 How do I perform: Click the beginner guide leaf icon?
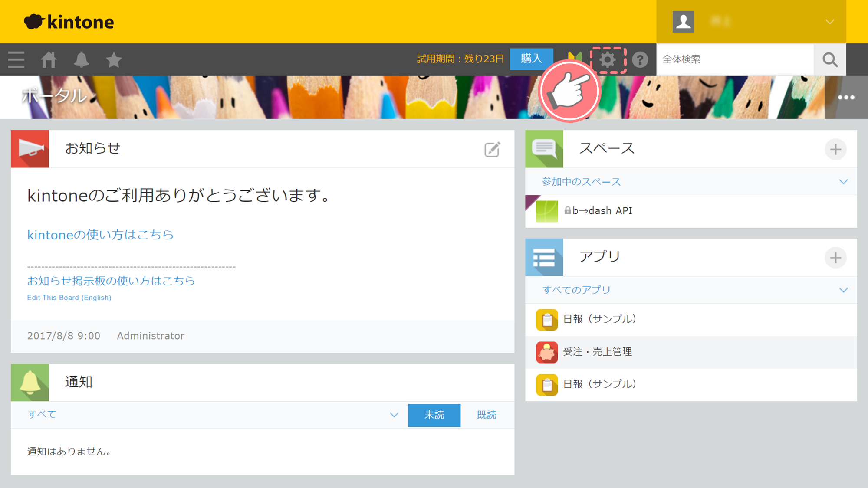pos(575,56)
